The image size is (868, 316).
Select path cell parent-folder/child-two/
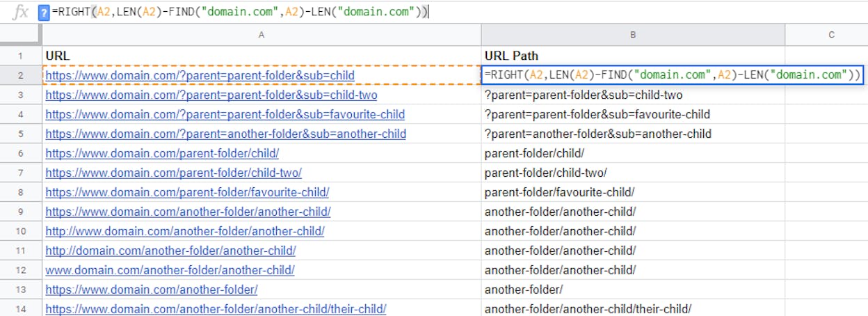pyautogui.click(x=633, y=173)
